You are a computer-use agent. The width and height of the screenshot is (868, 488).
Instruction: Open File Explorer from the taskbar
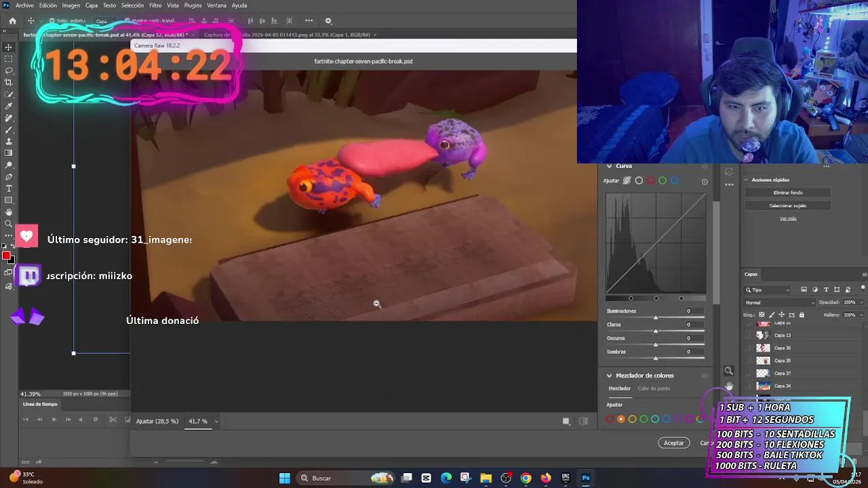[x=486, y=478]
